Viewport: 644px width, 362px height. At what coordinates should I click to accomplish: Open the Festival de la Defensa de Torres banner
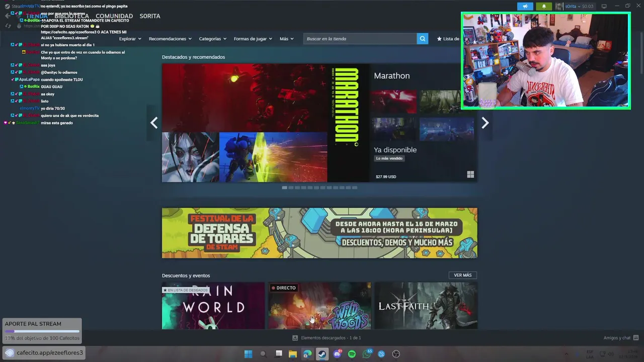click(319, 233)
